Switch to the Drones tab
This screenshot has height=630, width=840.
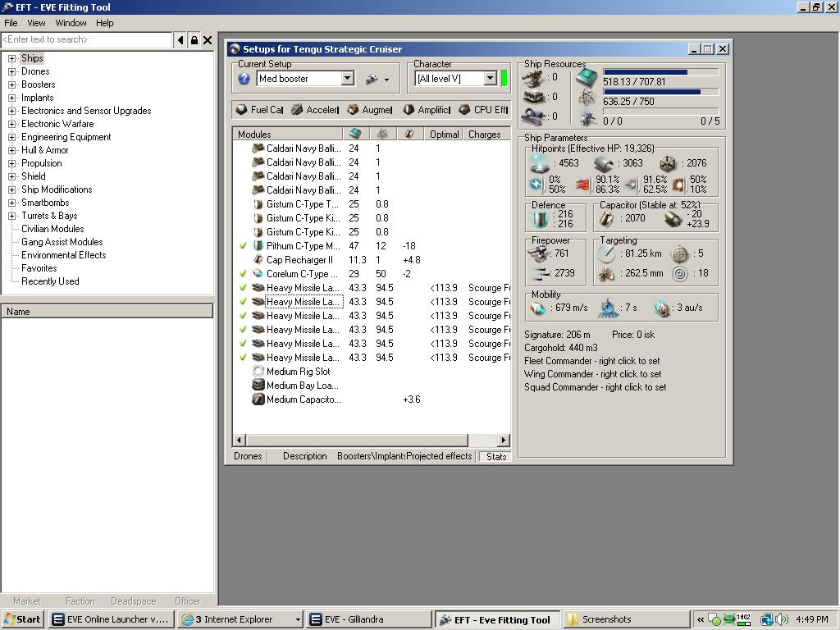(x=248, y=456)
